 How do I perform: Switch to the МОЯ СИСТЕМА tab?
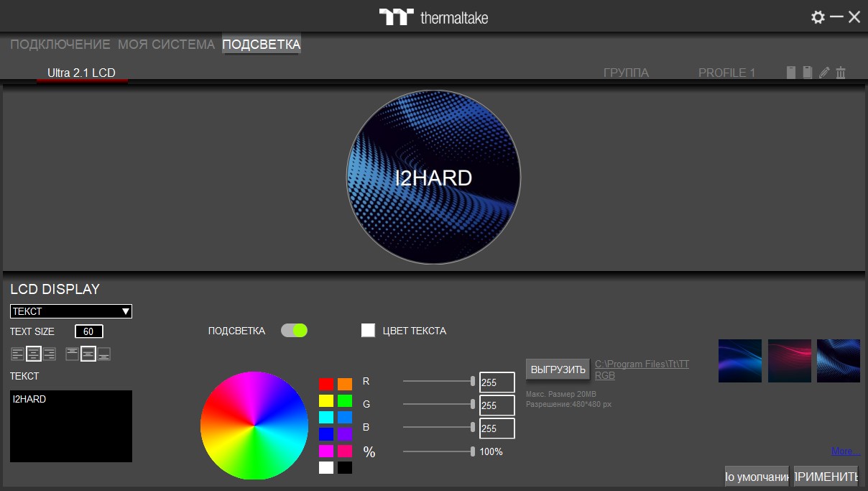166,45
